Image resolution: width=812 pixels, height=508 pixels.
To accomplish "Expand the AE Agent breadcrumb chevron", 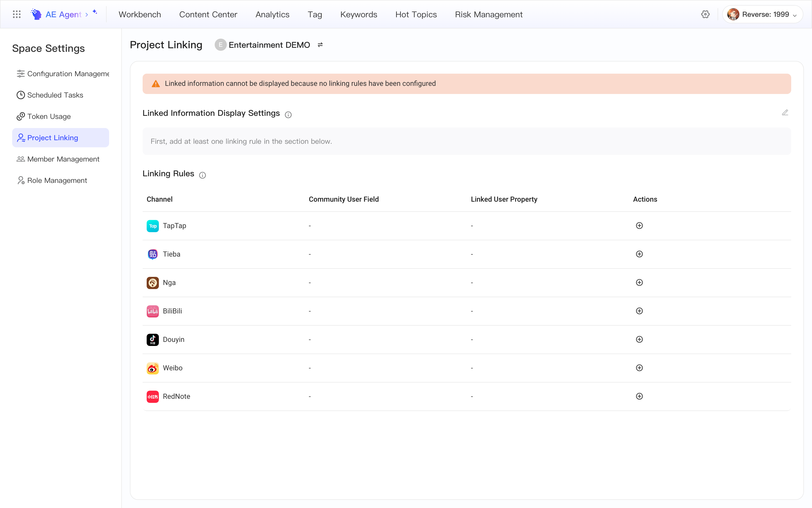I will point(87,15).
